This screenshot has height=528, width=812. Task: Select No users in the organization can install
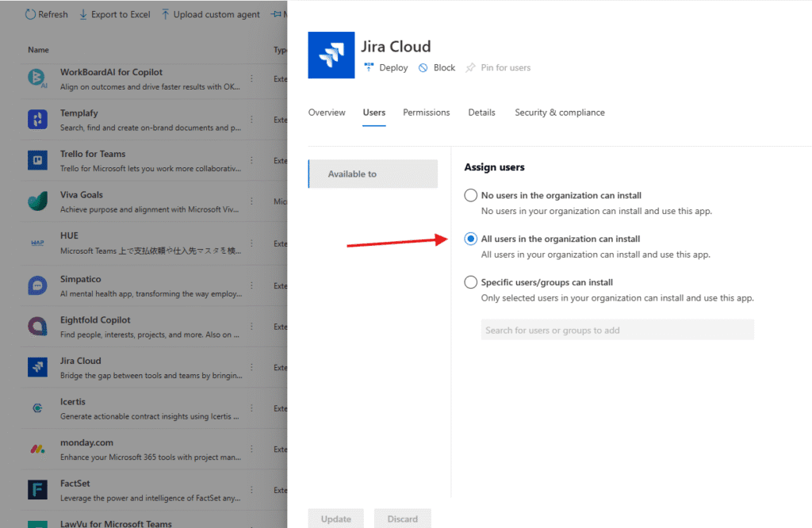pyautogui.click(x=471, y=196)
